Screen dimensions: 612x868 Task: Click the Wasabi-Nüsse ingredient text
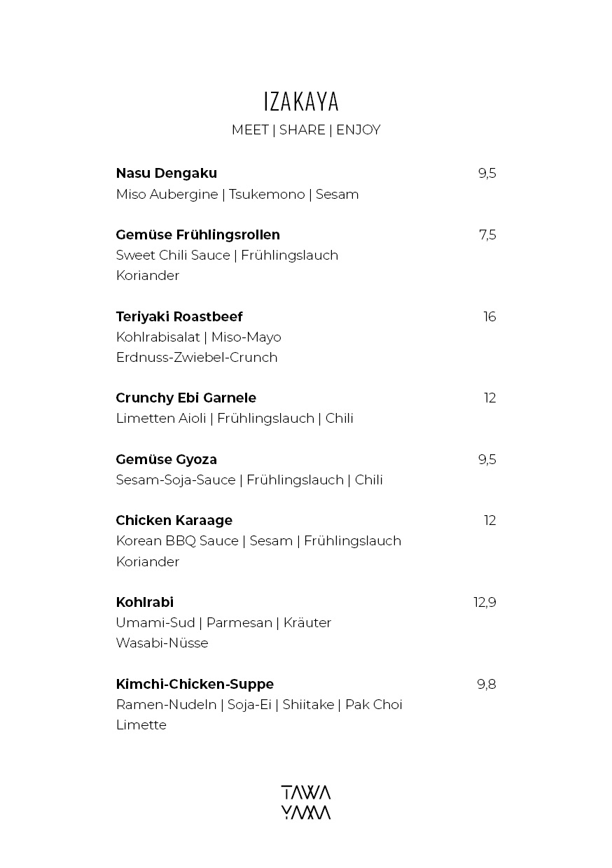tap(162, 643)
